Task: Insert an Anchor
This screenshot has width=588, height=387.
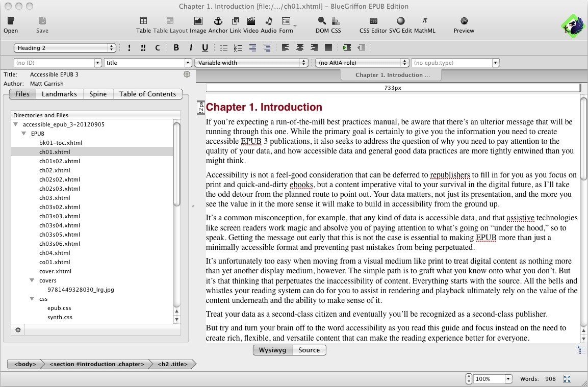Action: pyautogui.click(x=218, y=25)
